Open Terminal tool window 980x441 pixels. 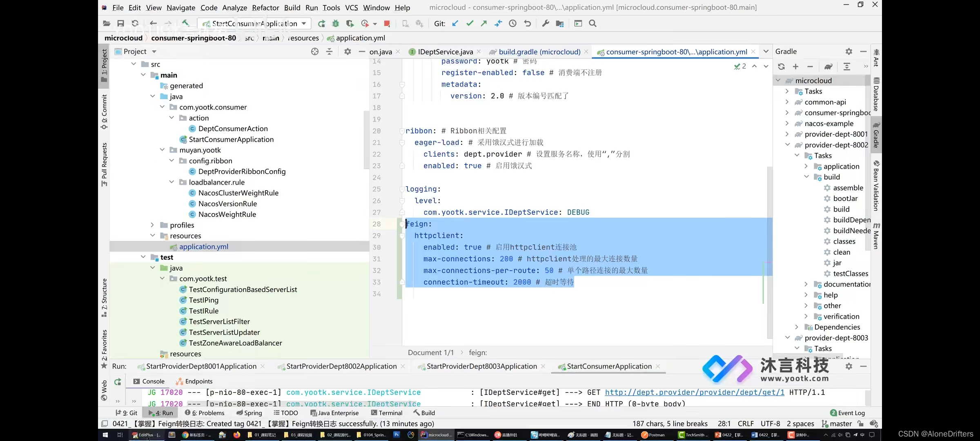(x=387, y=413)
